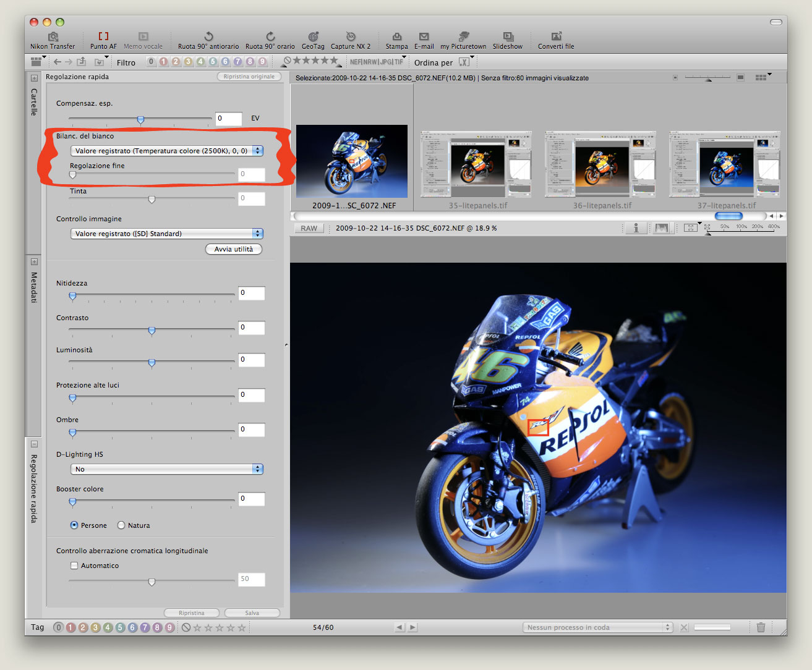Screen dimensions: 812x670
Task: Open D-Lighting HS dropdown
Action: (167, 469)
